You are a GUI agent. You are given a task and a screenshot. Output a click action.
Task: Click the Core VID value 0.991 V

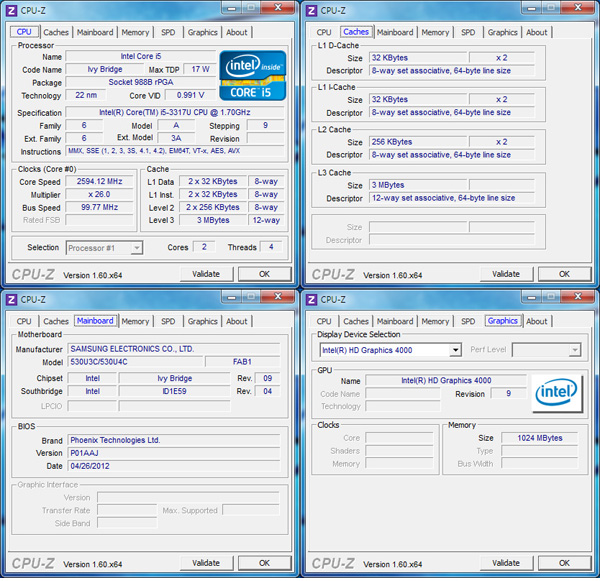[191, 95]
